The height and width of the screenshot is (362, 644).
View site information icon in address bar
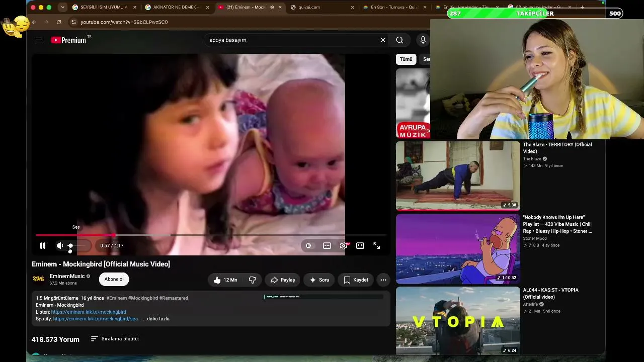tap(73, 22)
